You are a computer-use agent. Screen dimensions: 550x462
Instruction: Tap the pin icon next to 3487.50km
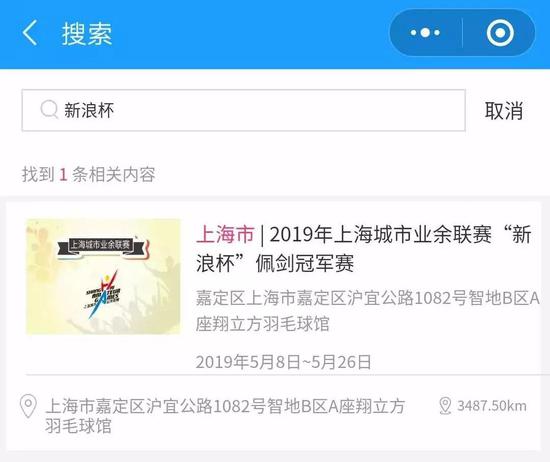click(x=445, y=406)
